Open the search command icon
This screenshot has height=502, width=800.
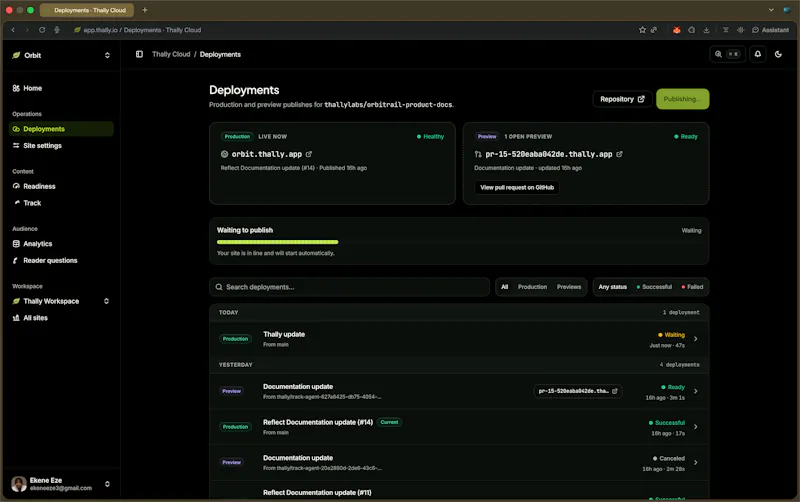coord(728,54)
